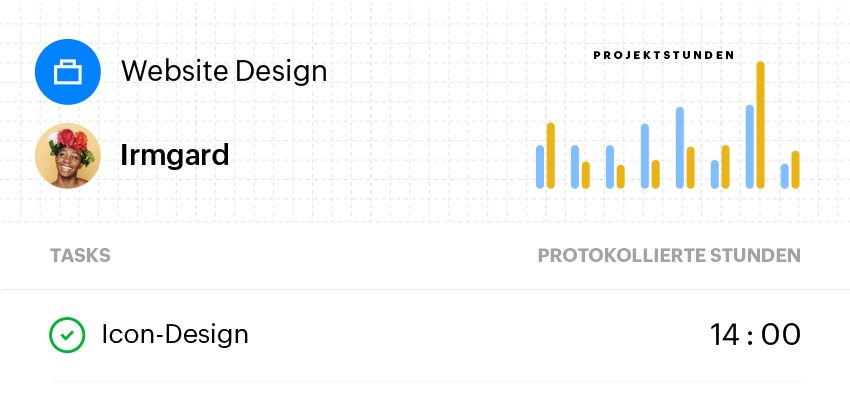The image size is (850, 418).
Task: Open the Website Design project title
Action: tap(224, 71)
